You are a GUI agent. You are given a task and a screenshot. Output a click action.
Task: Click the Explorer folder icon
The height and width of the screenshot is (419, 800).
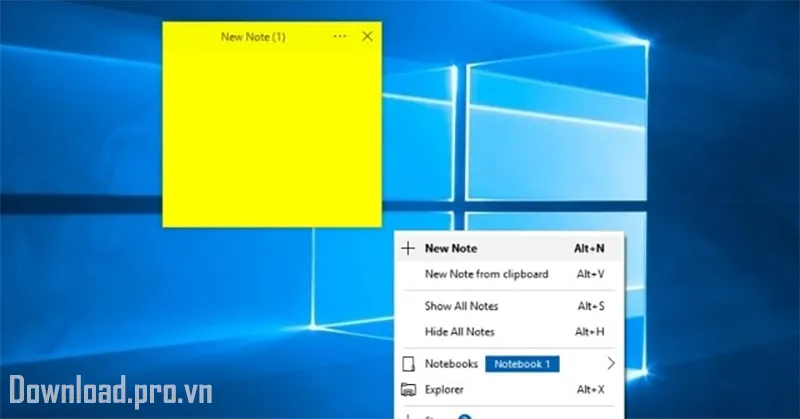(408, 389)
